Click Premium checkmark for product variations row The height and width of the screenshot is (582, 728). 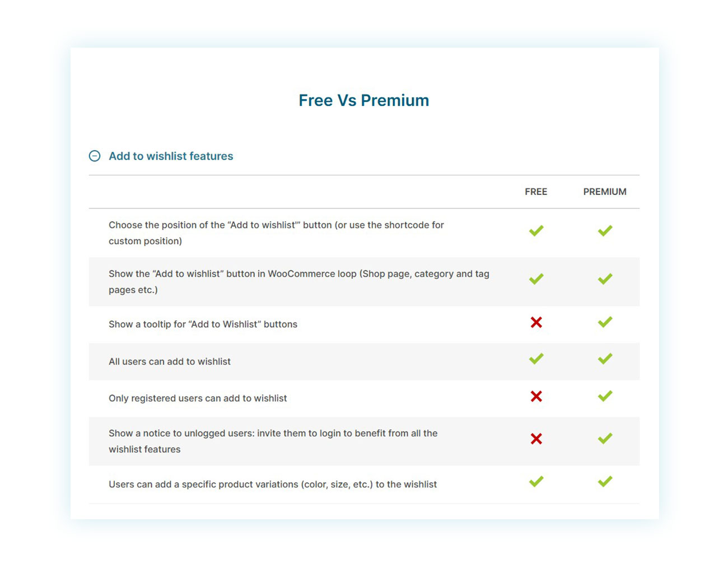pyautogui.click(x=605, y=481)
